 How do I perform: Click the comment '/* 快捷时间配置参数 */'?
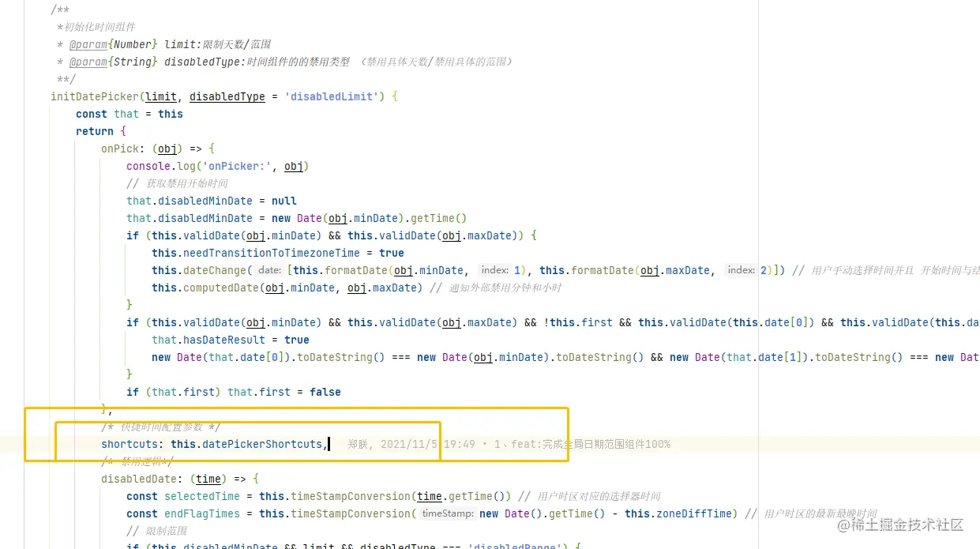[160, 427]
